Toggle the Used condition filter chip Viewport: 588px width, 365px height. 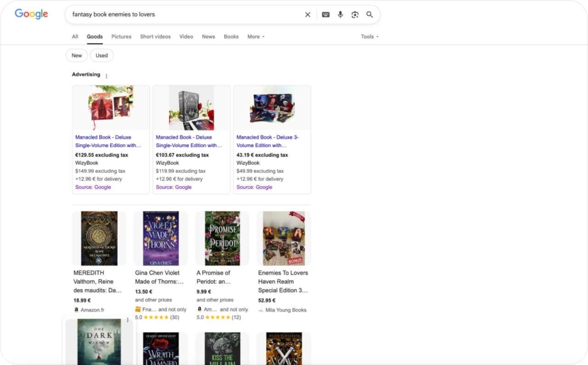pyautogui.click(x=102, y=56)
